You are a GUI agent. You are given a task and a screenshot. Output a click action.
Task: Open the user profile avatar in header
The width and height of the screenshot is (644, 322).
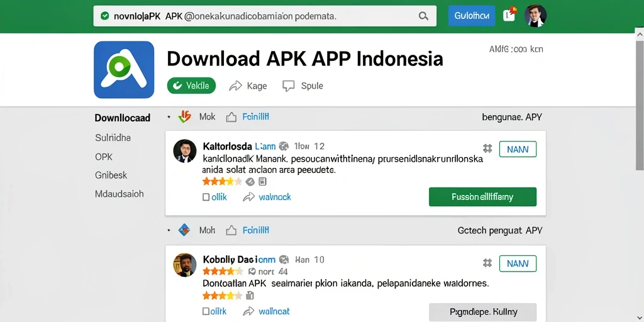[536, 16]
